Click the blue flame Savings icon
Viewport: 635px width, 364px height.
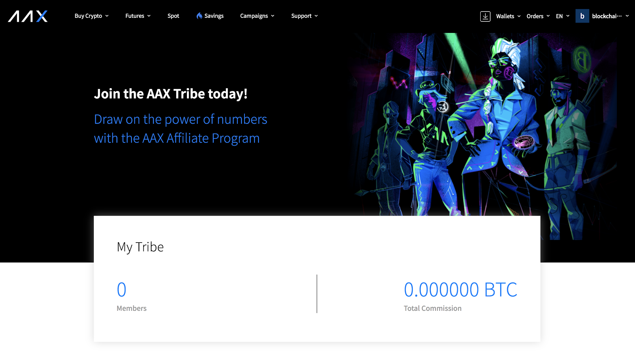tap(199, 16)
